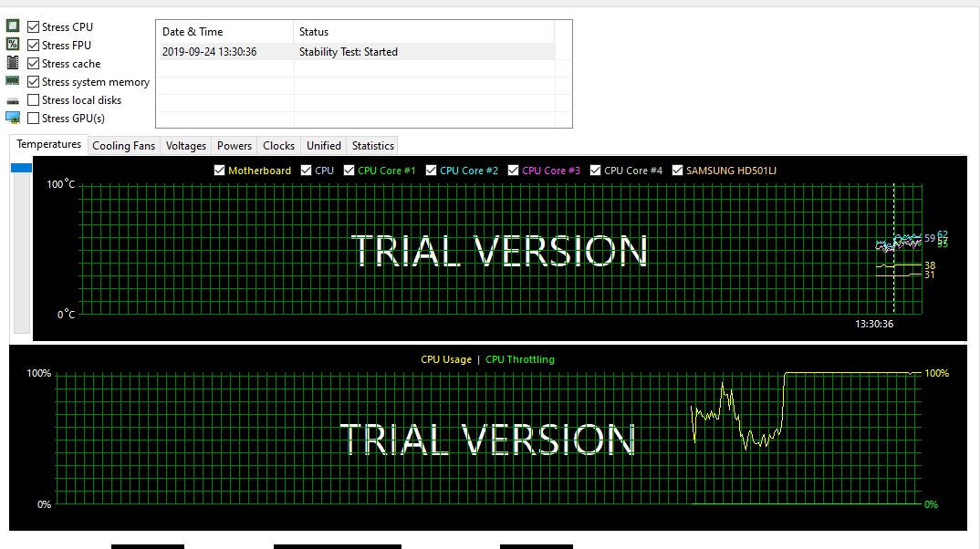Switch to the Statistics tab

(372, 145)
